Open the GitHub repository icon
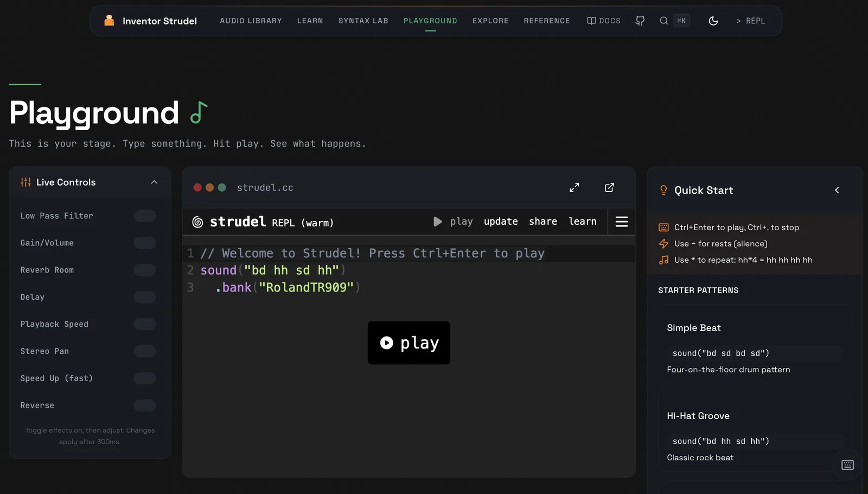 [x=640, y=21]
